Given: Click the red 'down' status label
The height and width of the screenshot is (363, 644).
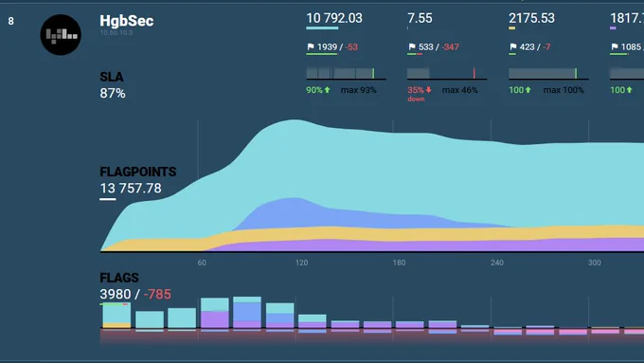Looking at the screenshot, I should [x=416, y=100].
